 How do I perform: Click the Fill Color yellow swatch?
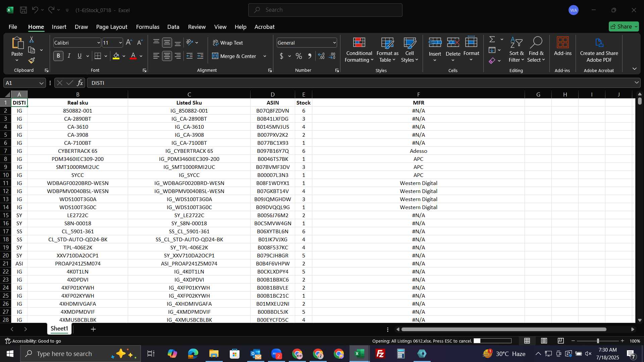click(x=116, y=56)
